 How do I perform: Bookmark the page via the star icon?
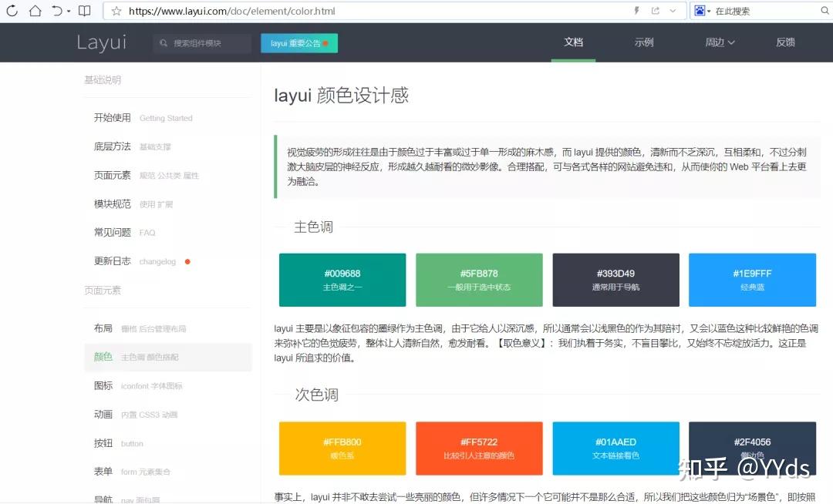click(x=117, y=12)
